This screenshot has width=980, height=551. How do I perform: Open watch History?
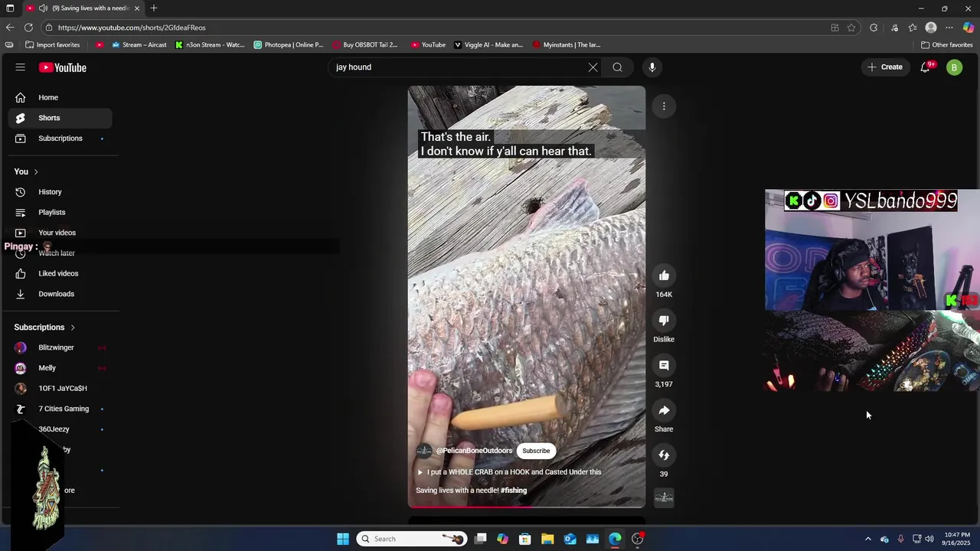click(x=60, y=192)
